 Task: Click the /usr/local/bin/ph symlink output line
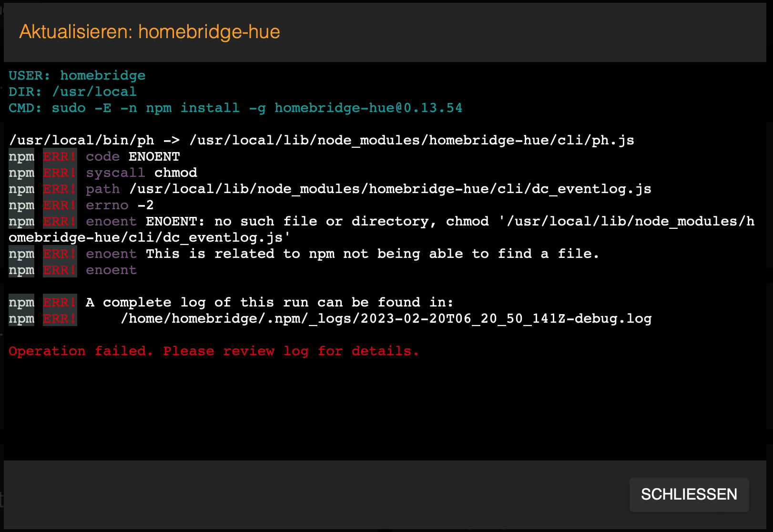[x=321, y=140]
